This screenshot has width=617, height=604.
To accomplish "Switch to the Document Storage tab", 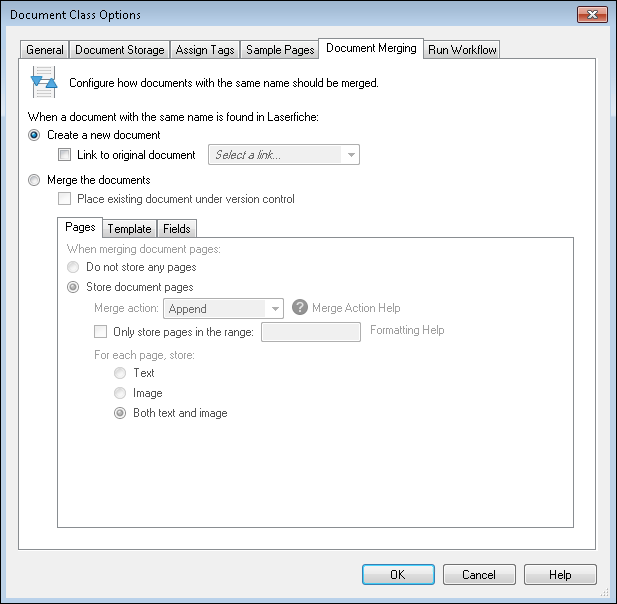I will (x=120, y=50).
